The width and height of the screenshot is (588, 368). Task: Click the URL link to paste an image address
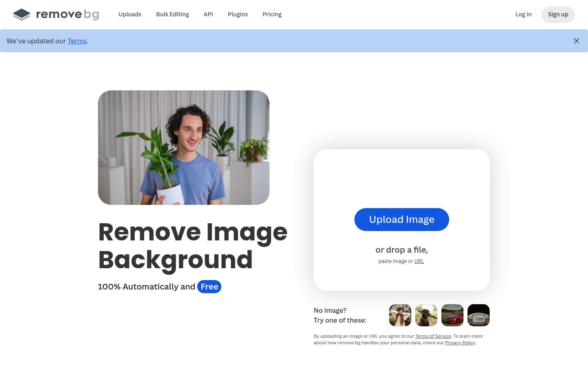click(419, 261)
